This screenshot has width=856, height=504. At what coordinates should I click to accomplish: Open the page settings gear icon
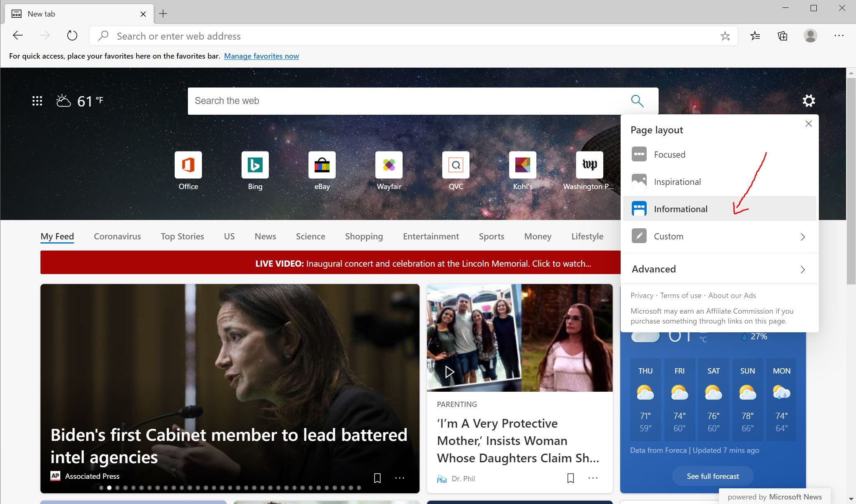pos(809,101)
